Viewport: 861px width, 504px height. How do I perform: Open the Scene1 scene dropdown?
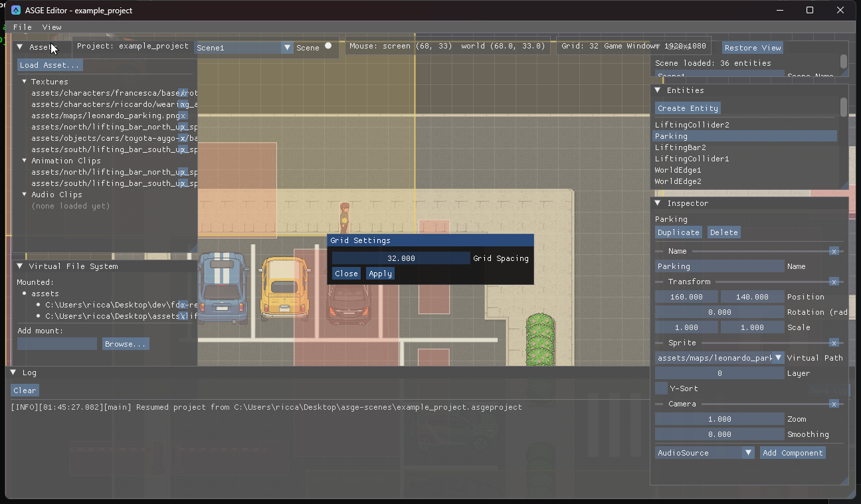pos(244,48)
